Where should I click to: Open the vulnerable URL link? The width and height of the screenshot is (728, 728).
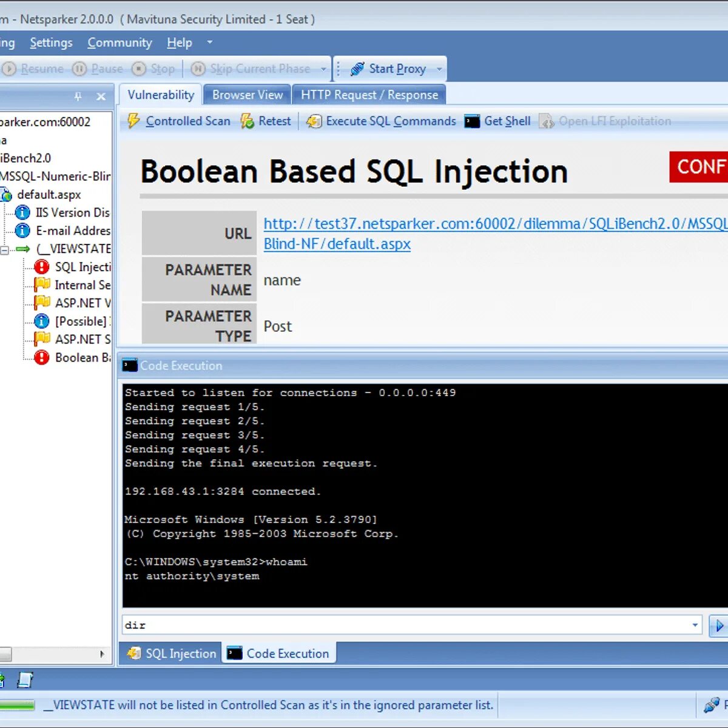(496, 234)
